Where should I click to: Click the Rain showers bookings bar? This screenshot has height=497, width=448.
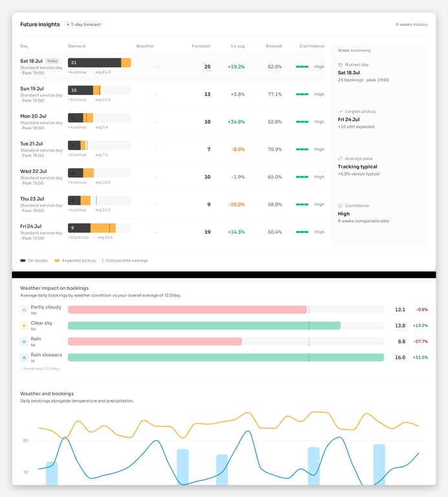point(226,357)
